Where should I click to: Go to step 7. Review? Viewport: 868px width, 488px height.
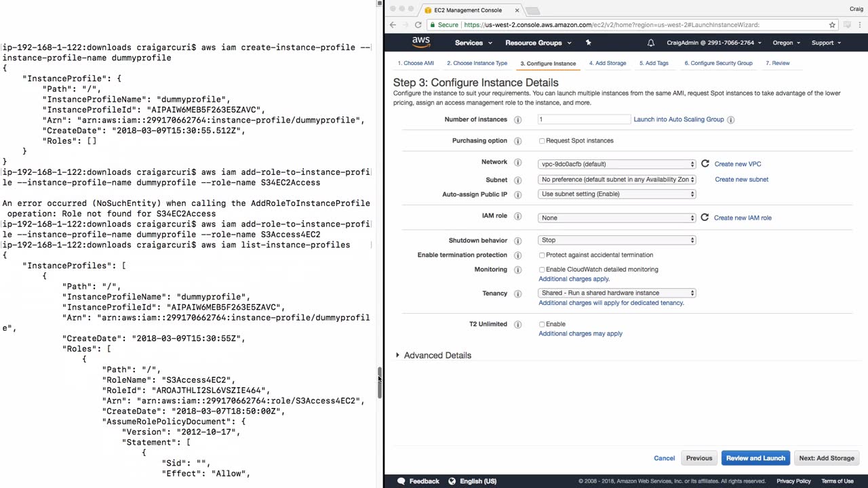(x=778, y=63)
